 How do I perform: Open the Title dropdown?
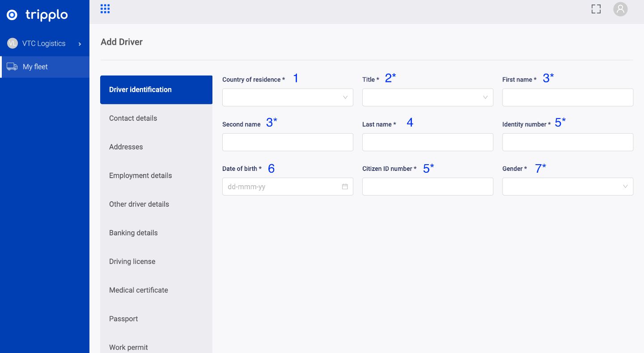tap(428, 98)
